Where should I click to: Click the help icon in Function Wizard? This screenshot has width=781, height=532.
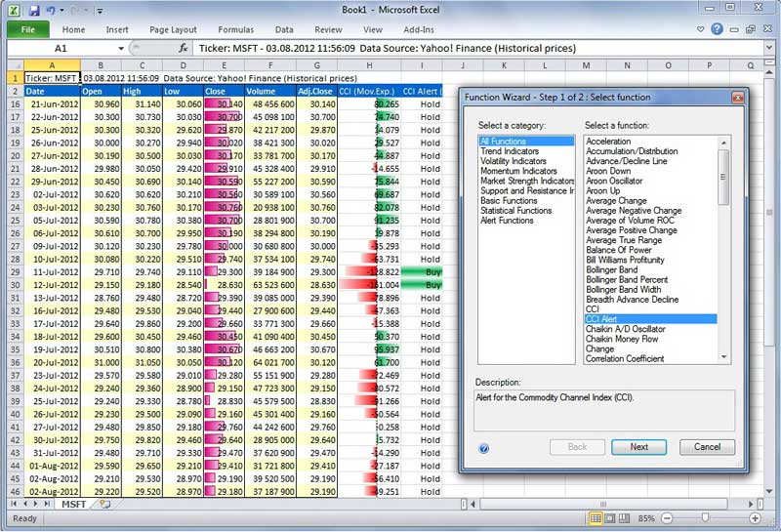pos(483,448)
